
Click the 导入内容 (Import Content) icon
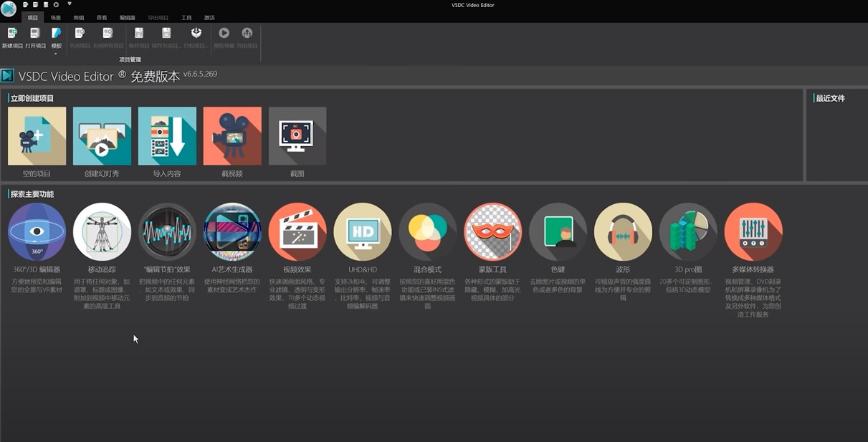(x=167, y=137)
